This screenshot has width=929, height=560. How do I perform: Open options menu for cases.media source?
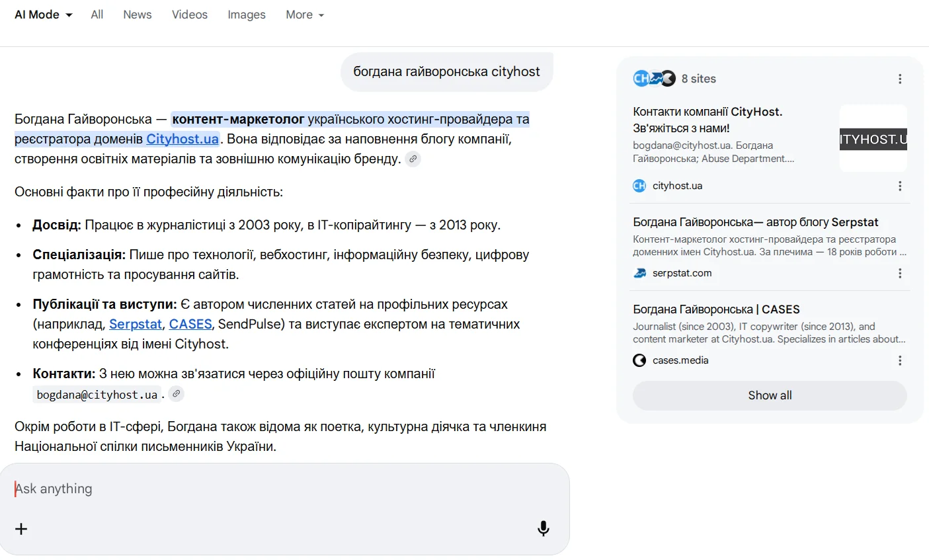pos(900,360)
